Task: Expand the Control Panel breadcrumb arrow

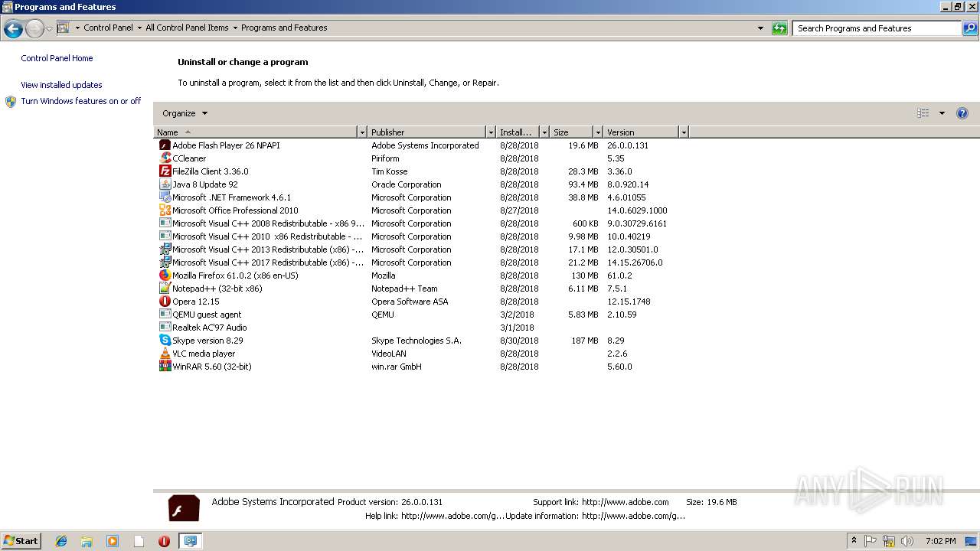Action: click(139, 28)
